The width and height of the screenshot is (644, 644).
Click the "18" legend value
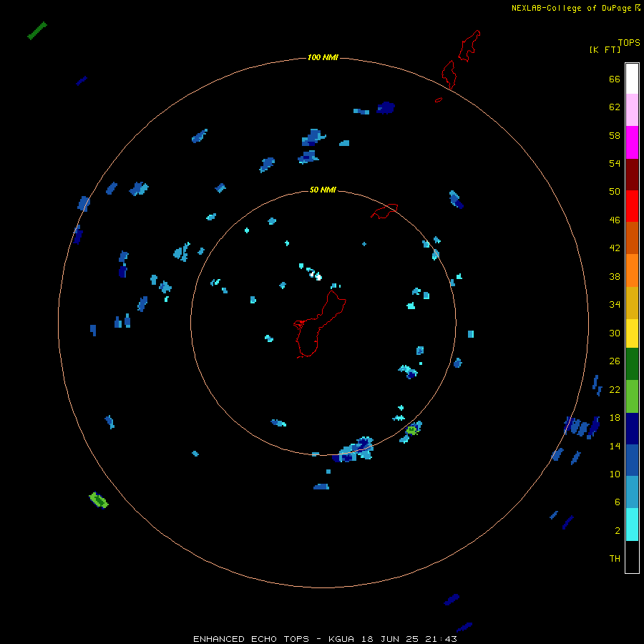615,418
